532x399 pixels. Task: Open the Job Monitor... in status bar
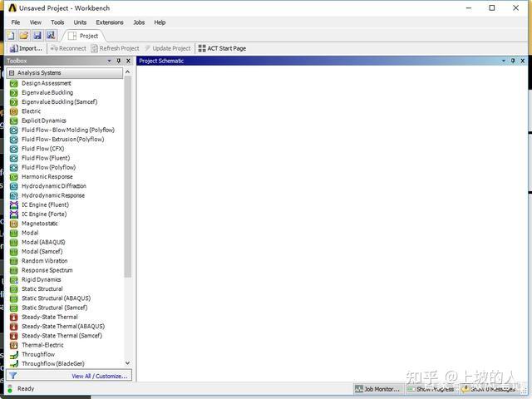[377, 389]
